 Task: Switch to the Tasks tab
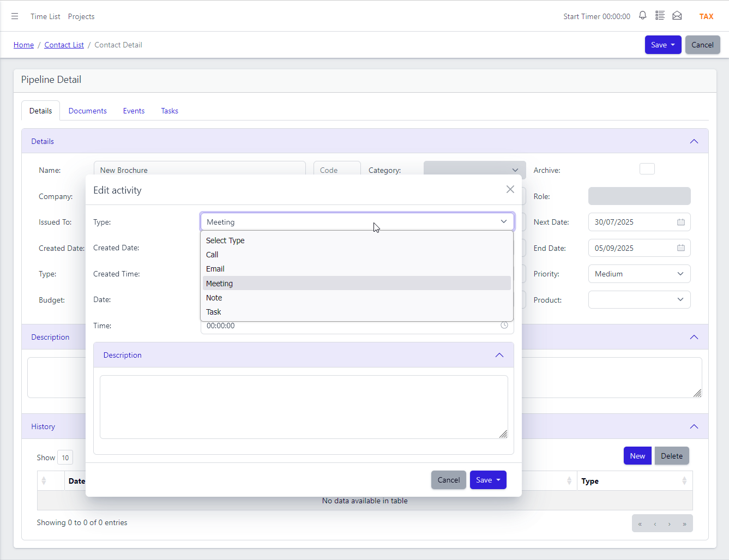[170, 111]
